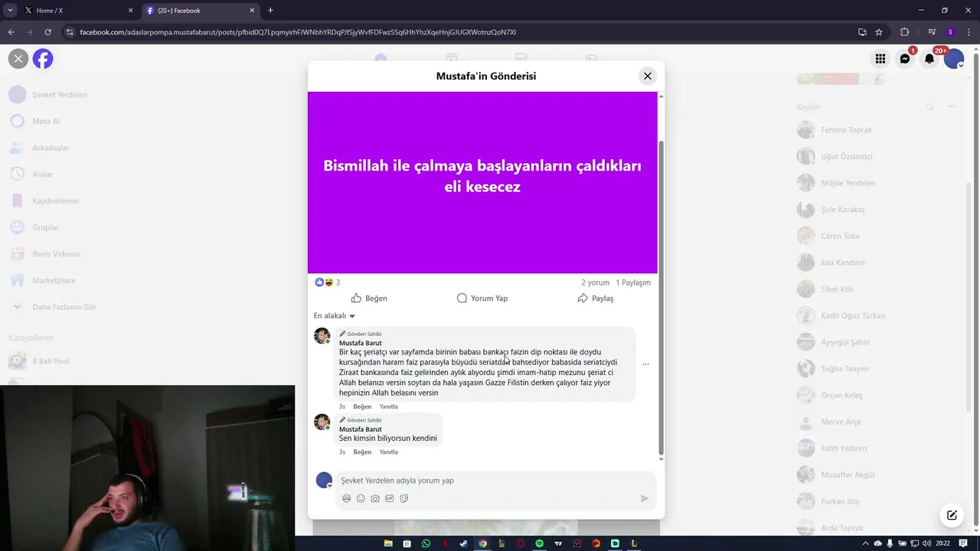Click the post dialog vertical scrollbar

[661, 298]
